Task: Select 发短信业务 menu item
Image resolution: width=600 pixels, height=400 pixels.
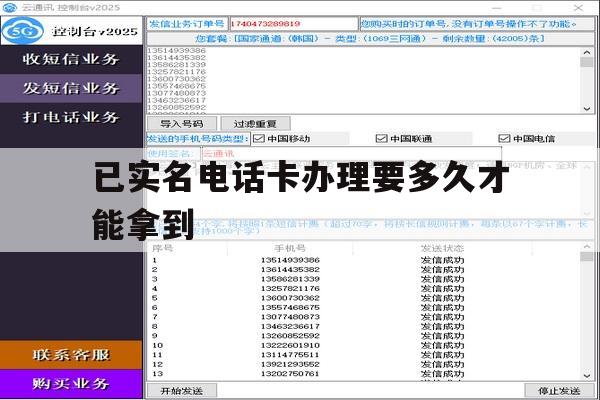Action: pos(71,88)
